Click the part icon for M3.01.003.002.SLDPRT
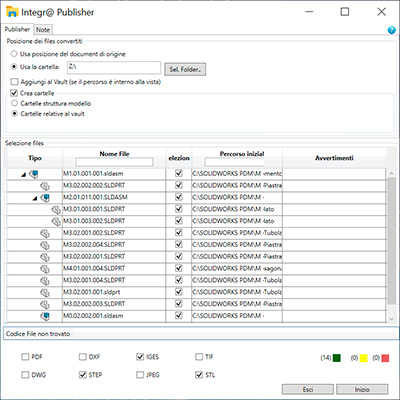 tap(56, 221)
